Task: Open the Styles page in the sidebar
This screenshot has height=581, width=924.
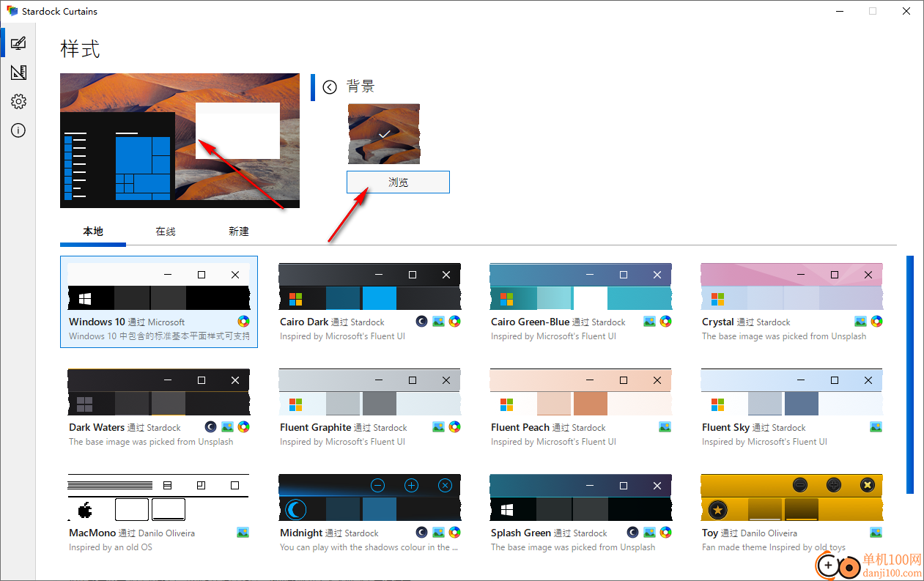Action: 18,43
